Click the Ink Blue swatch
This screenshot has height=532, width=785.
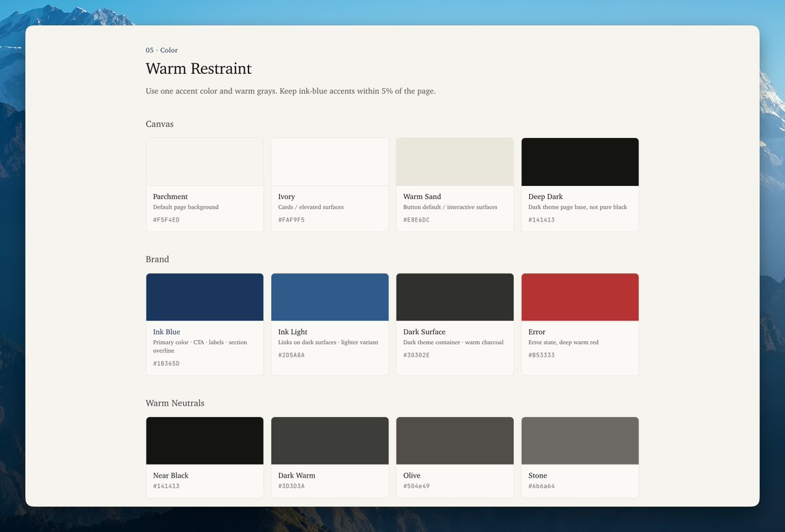[205, 297]
